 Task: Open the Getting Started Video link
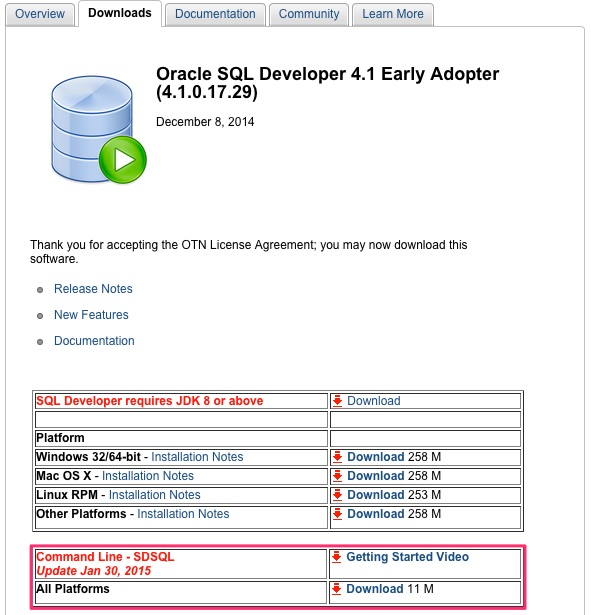point(407,557)
